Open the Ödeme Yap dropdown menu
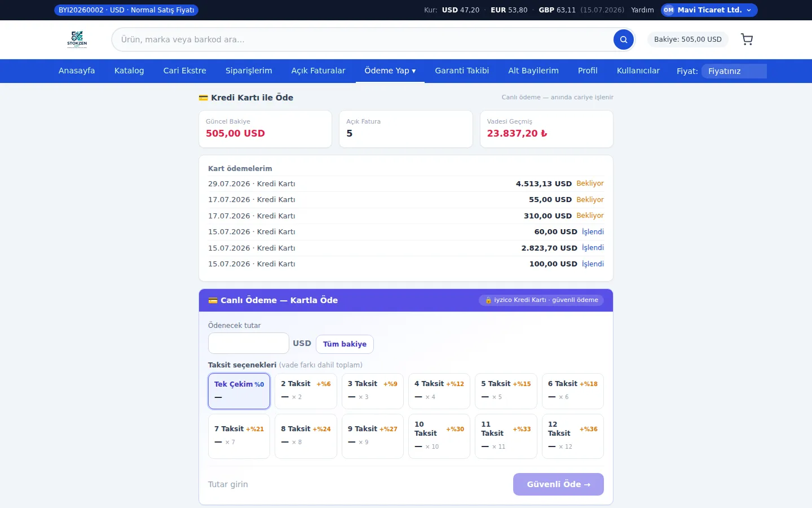The width and height of the screenshot is (812, 508). coord(390,71)
